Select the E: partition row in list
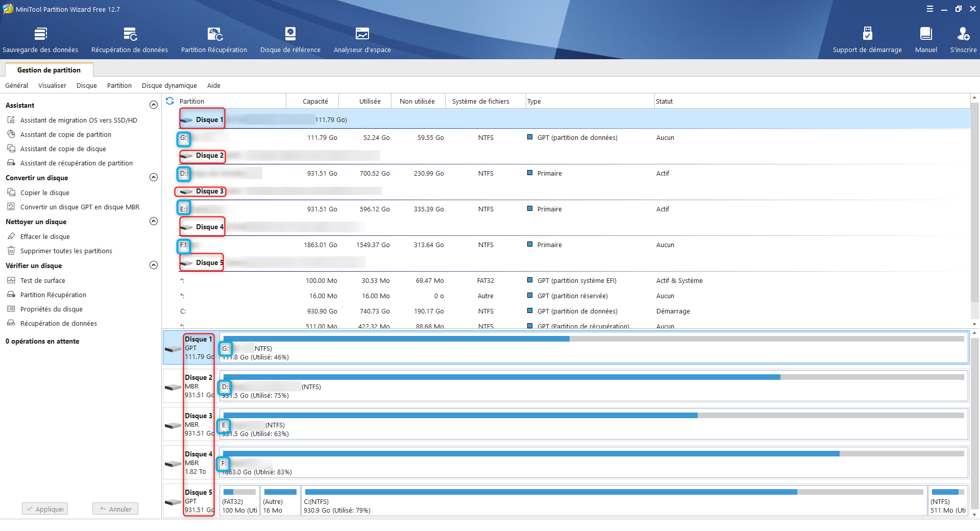The width and height of the screenshot is (980, 531). click(566, 209)
